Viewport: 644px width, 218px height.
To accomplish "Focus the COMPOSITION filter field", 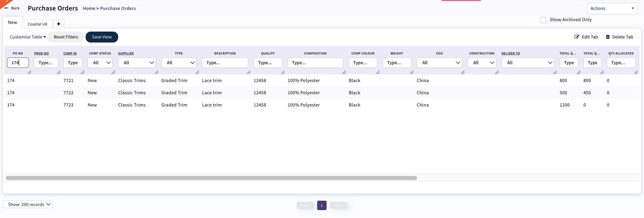I will tap(315, 63).
